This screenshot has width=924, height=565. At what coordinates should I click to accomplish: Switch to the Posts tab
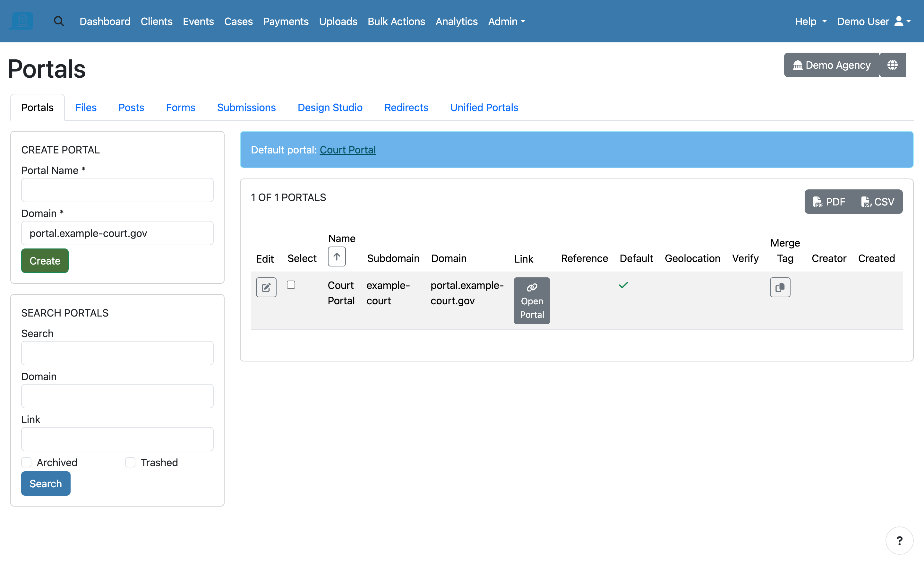(131, 107)
